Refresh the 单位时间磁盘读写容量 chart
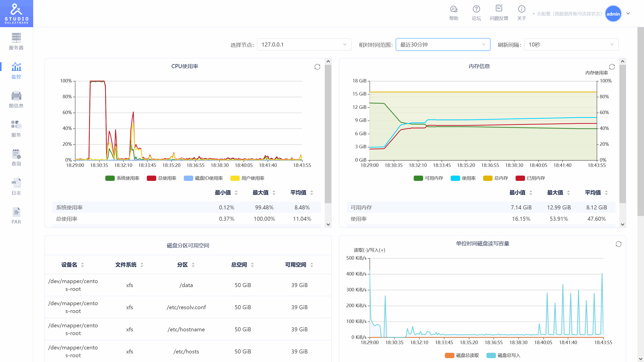The image size is (644, 362). pos(619,244)
